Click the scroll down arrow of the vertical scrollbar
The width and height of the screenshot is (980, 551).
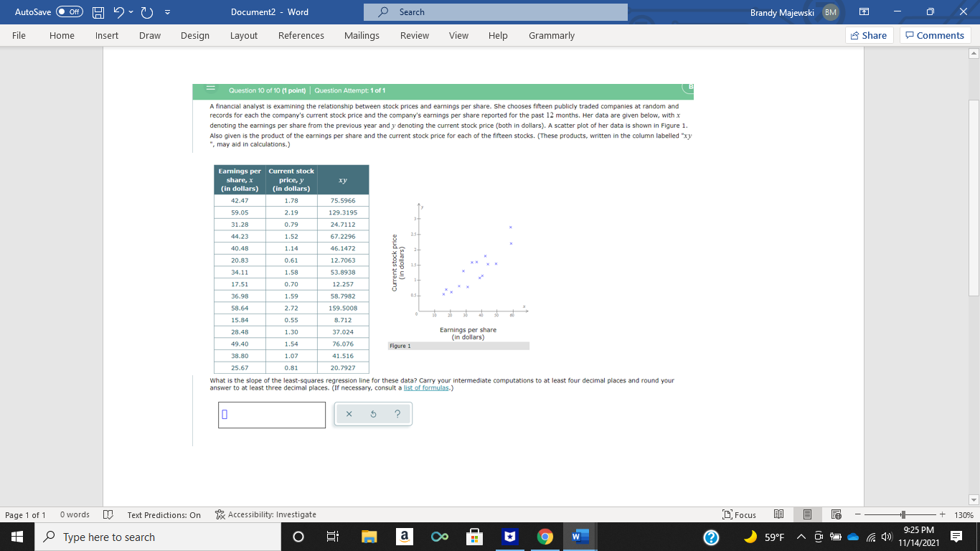coord(974,499)
